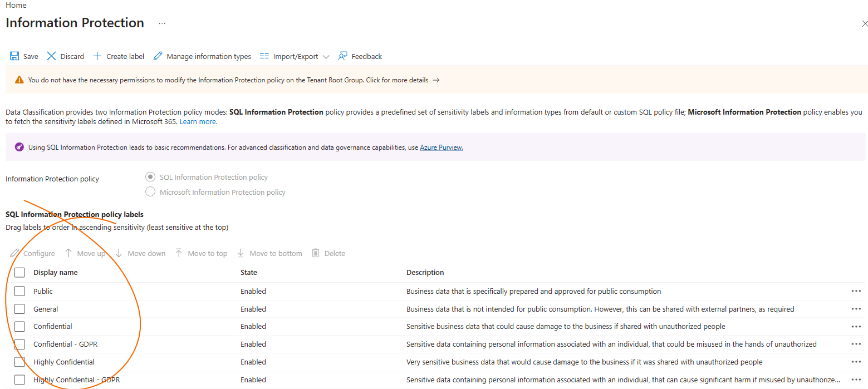Screen dimensions: 868x389
Task: Click the Move down arrow icon
Action: coord(119,253)
